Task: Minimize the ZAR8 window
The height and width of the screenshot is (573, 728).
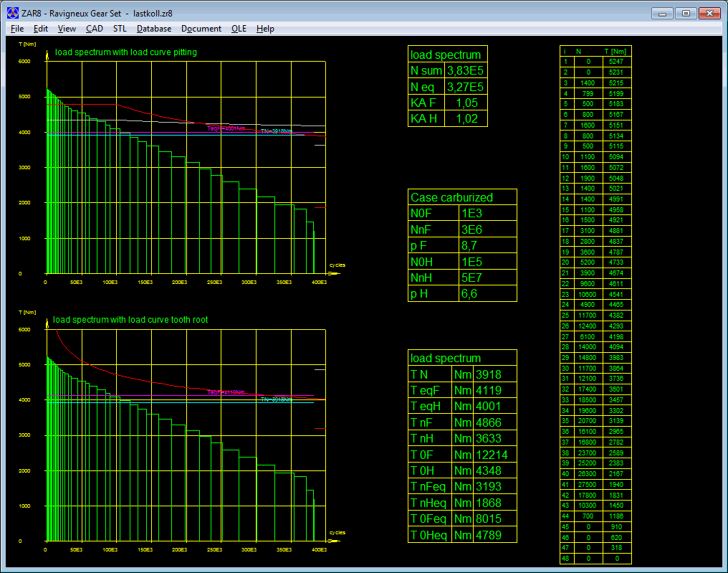Action: pyautogui.click(x=662, y=13)
